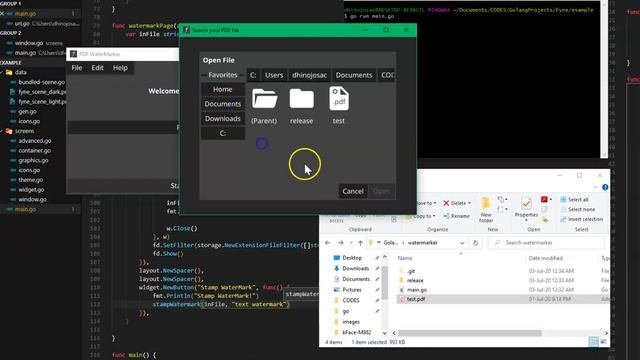Click Rename in File Explorer ribbon
This screenshot has width=640, height=360.
(x=456, y=216)
